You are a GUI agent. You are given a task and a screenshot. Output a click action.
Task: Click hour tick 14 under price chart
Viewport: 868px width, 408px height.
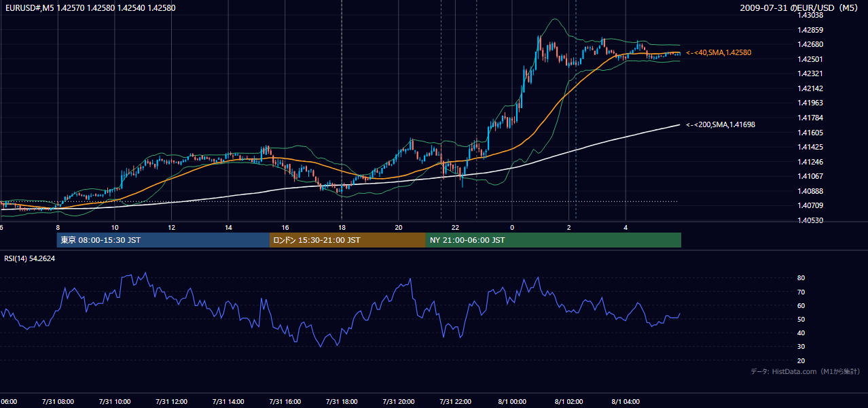click(229, 227)
